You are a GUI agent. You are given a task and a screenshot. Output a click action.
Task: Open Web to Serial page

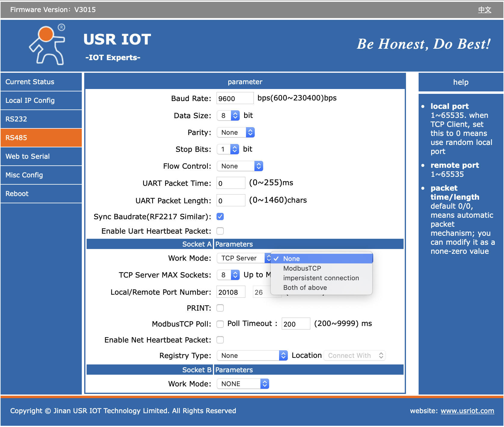(x=41, y=156)
